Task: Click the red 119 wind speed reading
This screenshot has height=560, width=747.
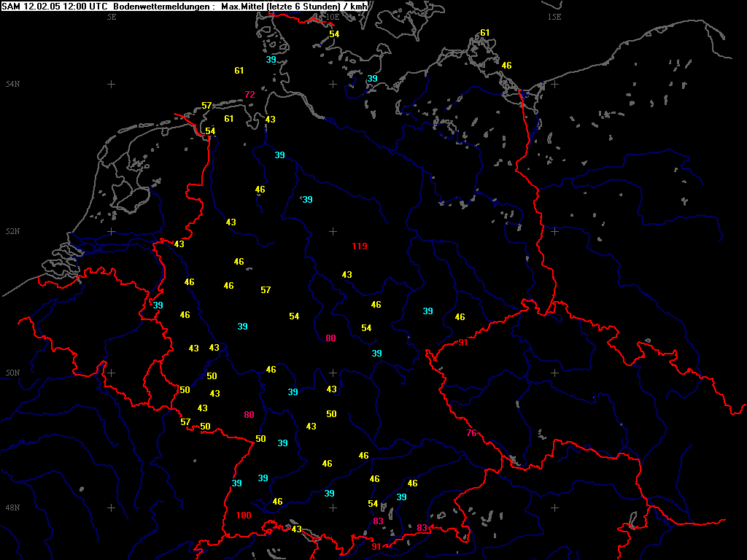Action: 360,246
